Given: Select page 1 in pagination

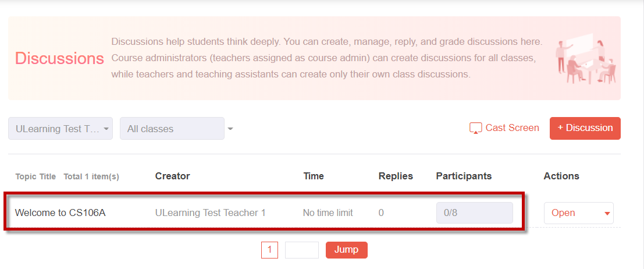Looking at the screenshot, I should [x=269, y=250].
